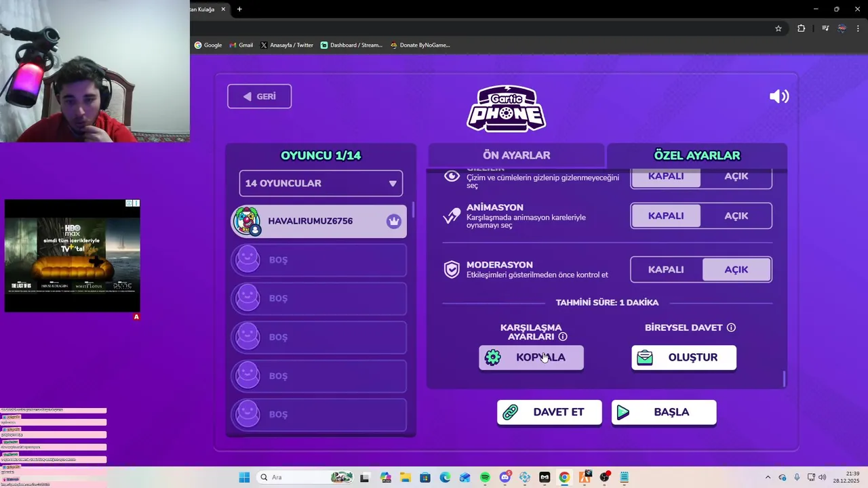The width and height of the screenshot is (868, 488).
Task: Open Notepad from the taskbar
Action: [624, 477]
